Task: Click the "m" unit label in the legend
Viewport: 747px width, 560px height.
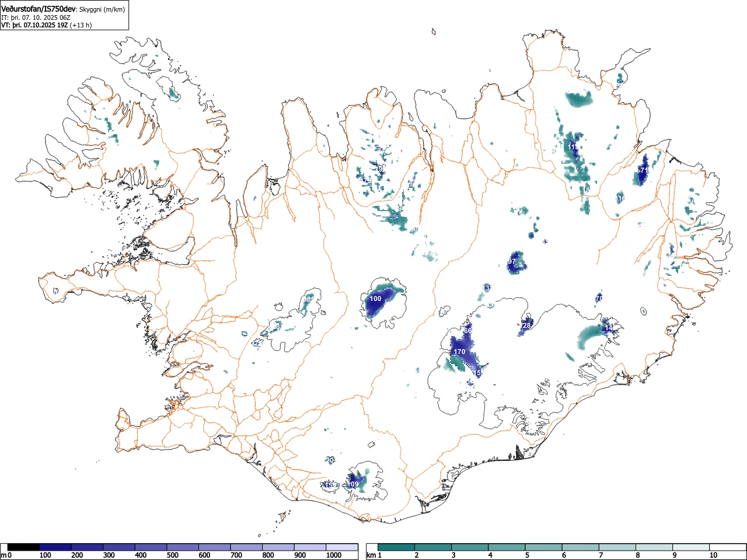Action: (4, 555)
